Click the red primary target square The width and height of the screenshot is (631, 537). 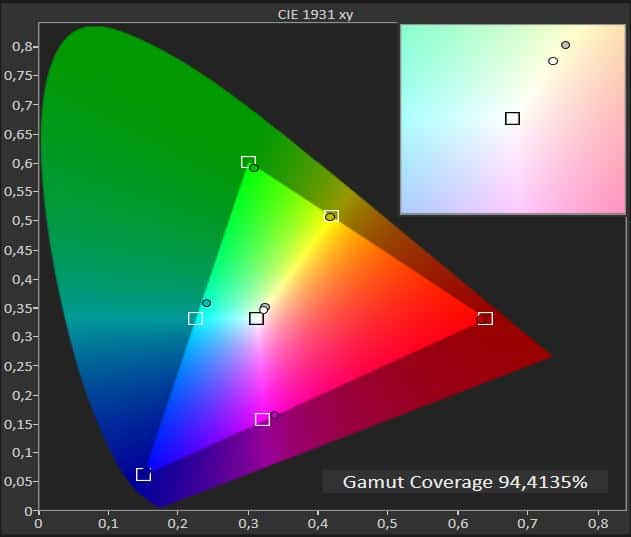pyautogui.click(x=485, y=318)
